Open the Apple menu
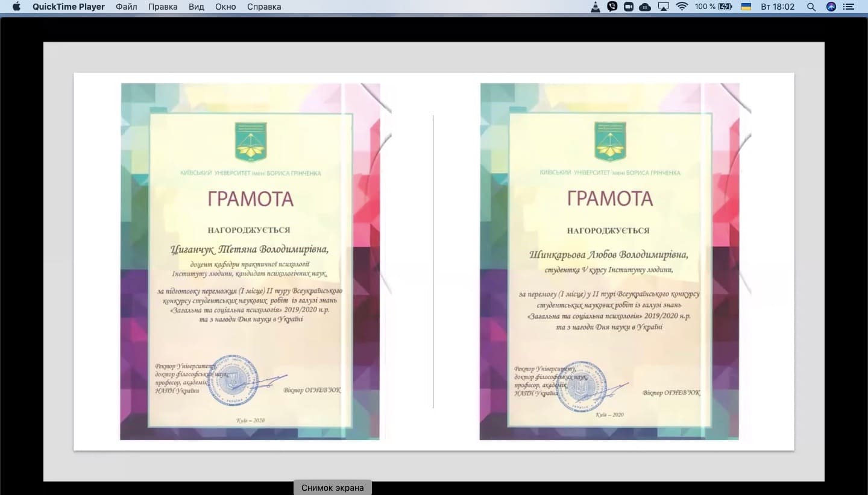The image size is (868, 495). tap(16, 7)
